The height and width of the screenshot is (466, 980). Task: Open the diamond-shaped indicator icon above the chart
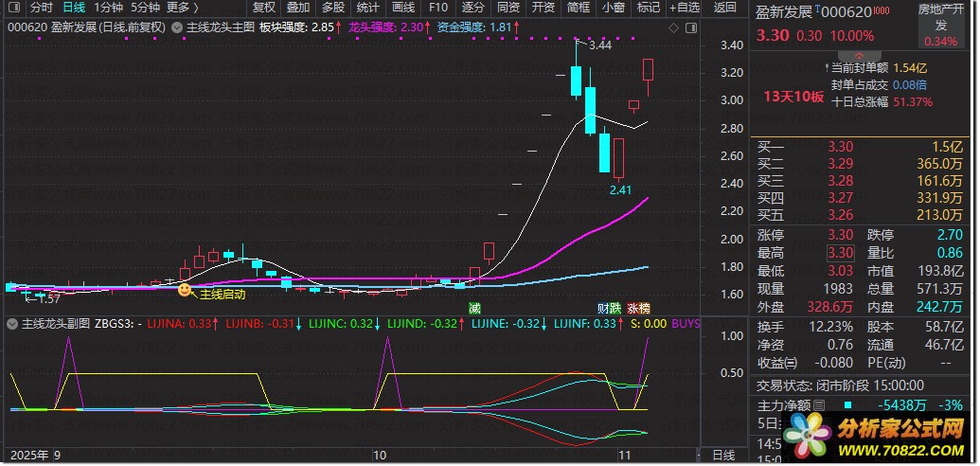tap(673, 28)
